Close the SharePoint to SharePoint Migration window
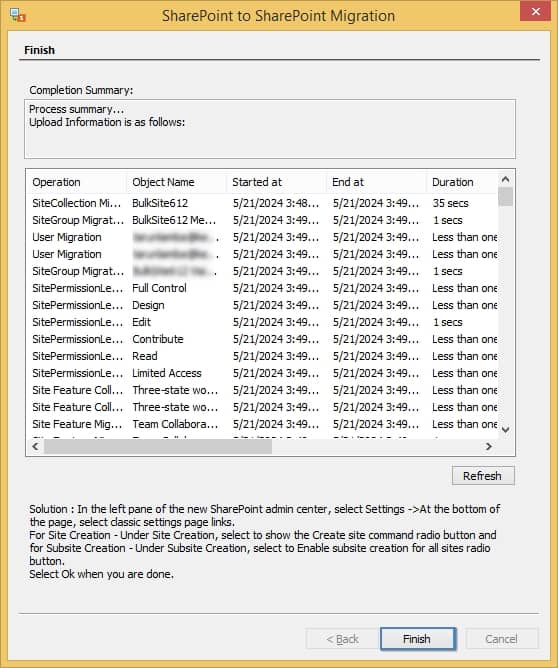Image resolution: width=558 pixels, height=668 pixels. tap(535, 12)
